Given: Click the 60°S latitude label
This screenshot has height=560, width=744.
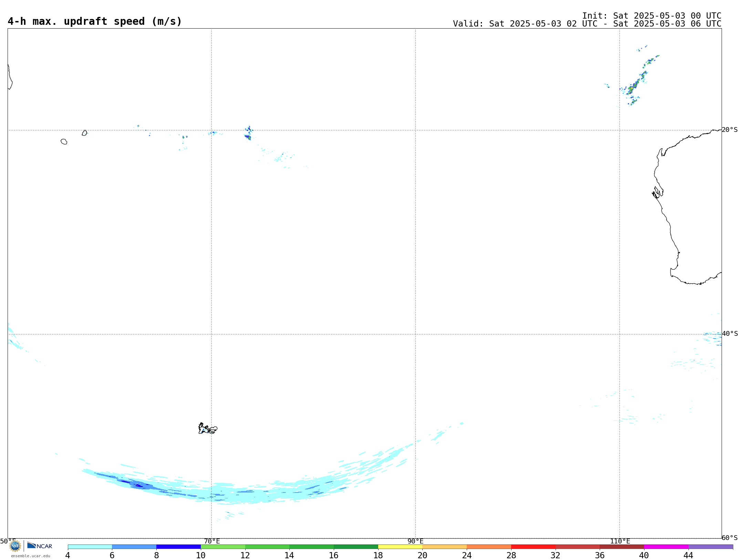Looking at the screenshot, I should click(730, 538).
